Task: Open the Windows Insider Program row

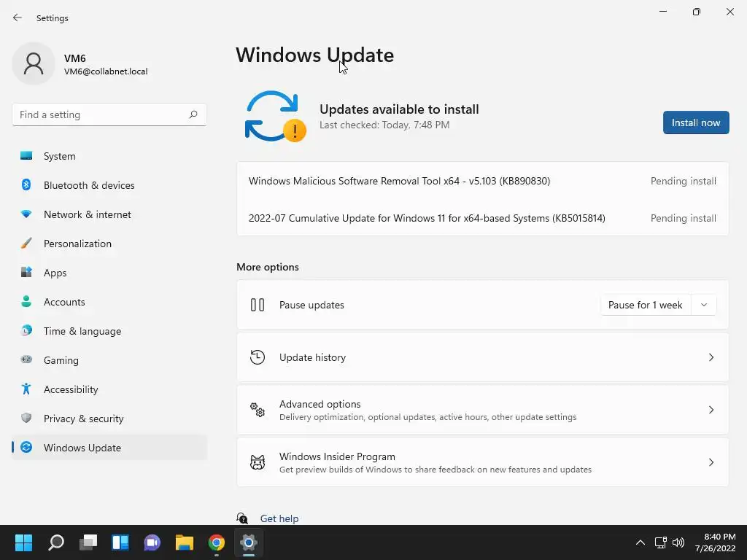Action: (x=483, y=462)
